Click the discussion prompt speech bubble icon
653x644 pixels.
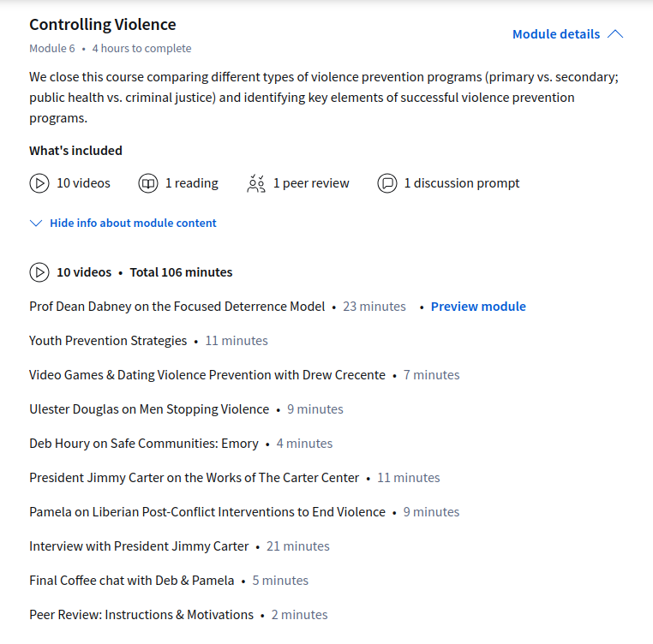point(387,183)
